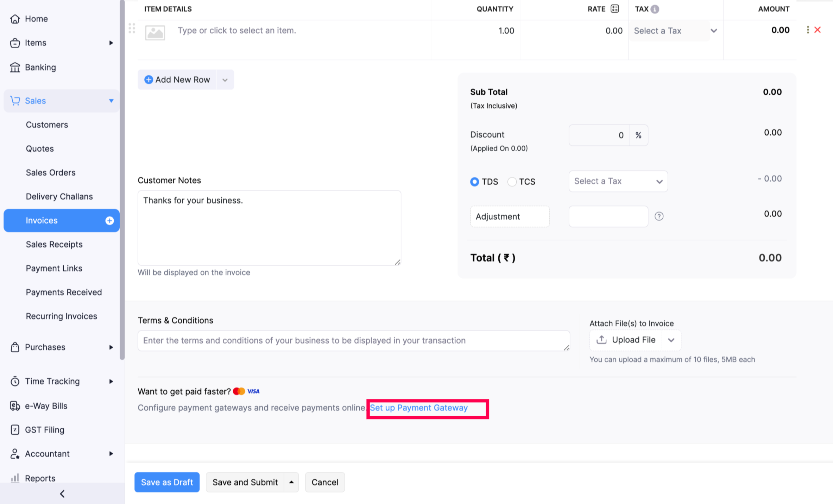
Task: Open the Invoices menu item
Action: point(42,220)
